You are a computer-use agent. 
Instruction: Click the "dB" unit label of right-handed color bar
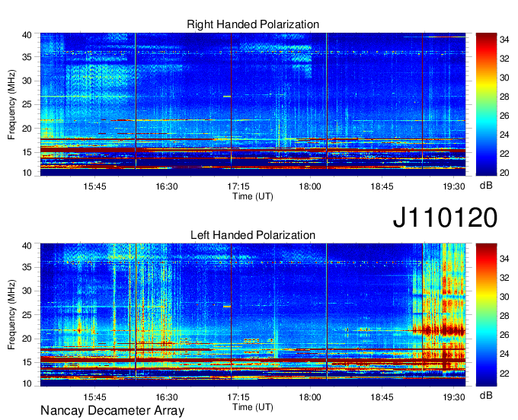click(x=486, y=186)
